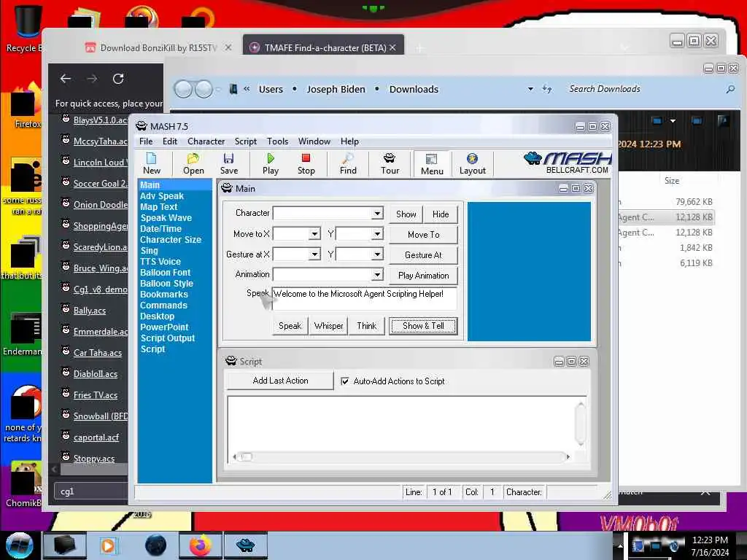The height and width of the screenshot is (560, 747).
Task: Open the Help menu
Action: pyautogui.click(x=349, y=141)
